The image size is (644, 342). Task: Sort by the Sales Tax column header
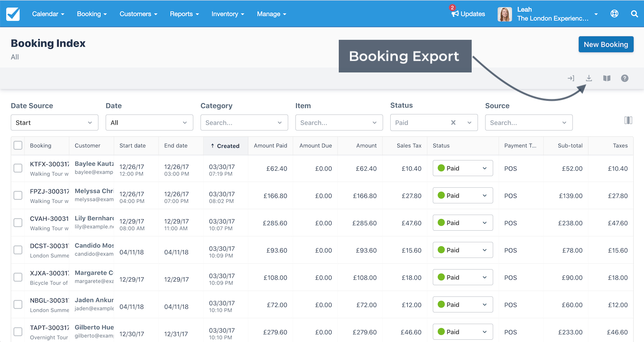(409, 145)
